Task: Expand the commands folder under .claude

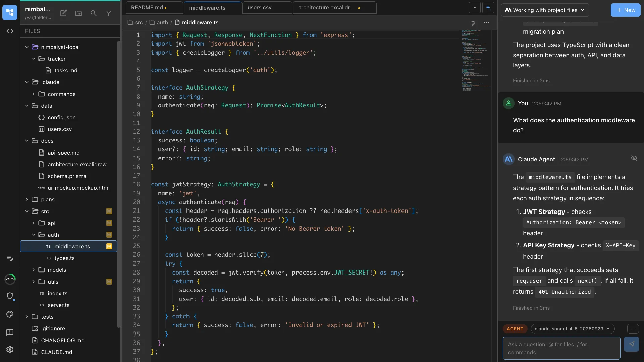Action: pos(33,94)
